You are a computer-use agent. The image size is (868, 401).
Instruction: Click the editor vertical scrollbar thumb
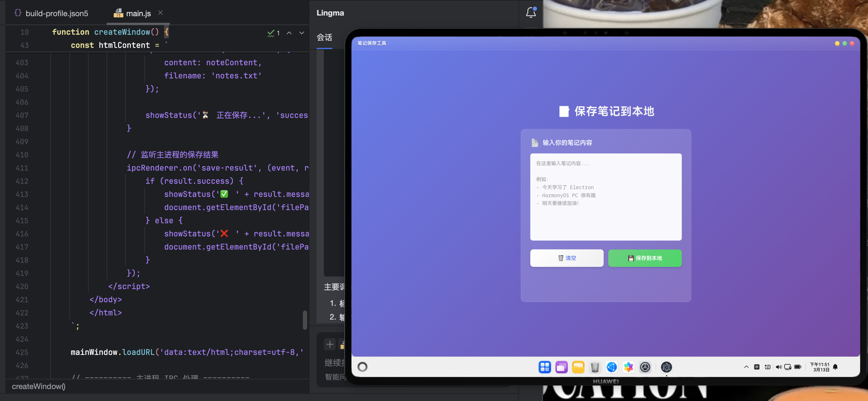(x=305, y=320)
